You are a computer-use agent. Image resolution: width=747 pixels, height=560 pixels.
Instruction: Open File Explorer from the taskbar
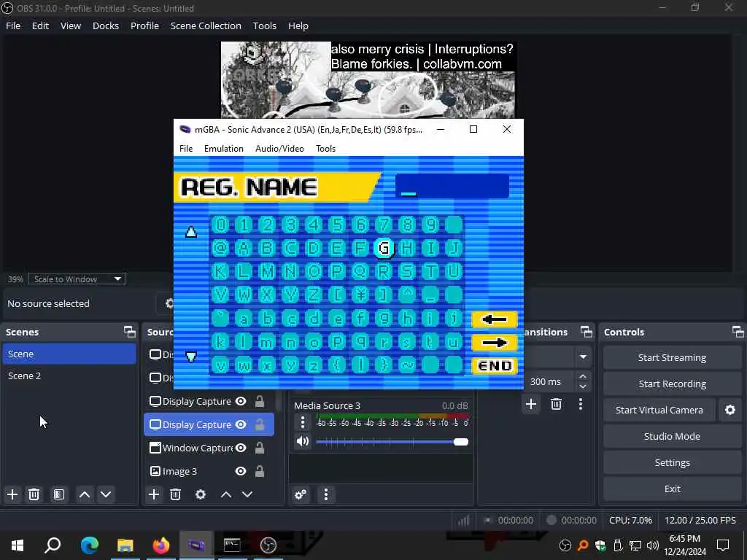125,545
